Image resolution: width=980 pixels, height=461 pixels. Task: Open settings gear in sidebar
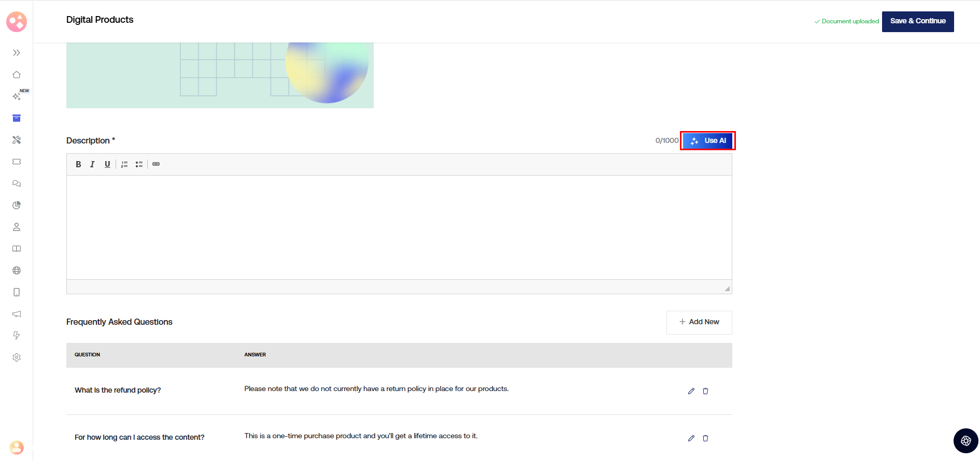click(x=17, y=357)
